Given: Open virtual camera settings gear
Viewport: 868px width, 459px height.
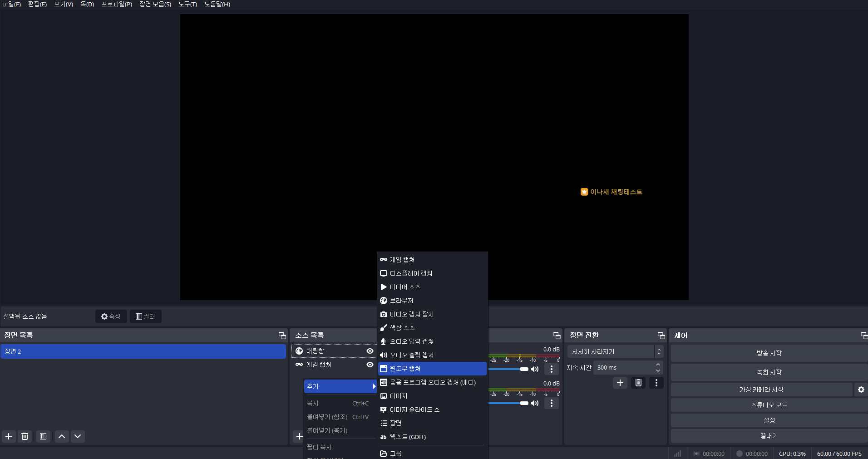Looking at the screenshot, I should tap(861, 390).
